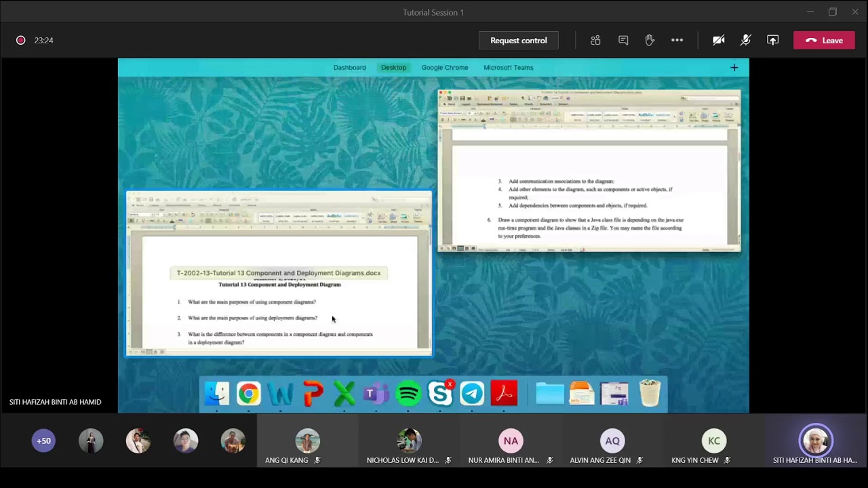868x488 pixels.
Task: Open Adobe Acrobat from the dock
Action: (504, 394)
